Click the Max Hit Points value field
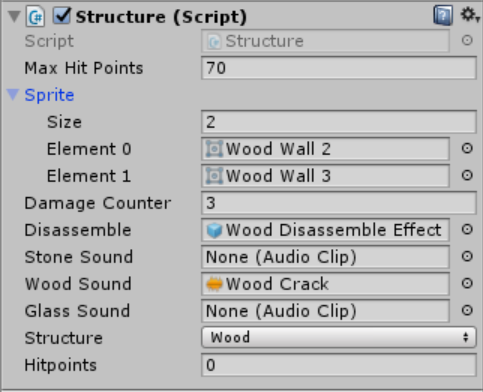Image resolution: width=483 pixels, height=392 pixels. point(339,68)
